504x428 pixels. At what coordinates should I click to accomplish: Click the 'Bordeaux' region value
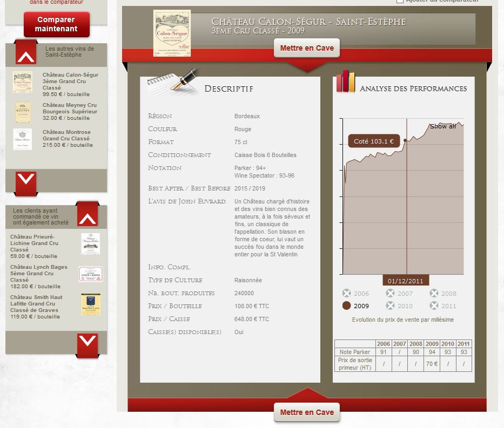[x=247, y=116]
